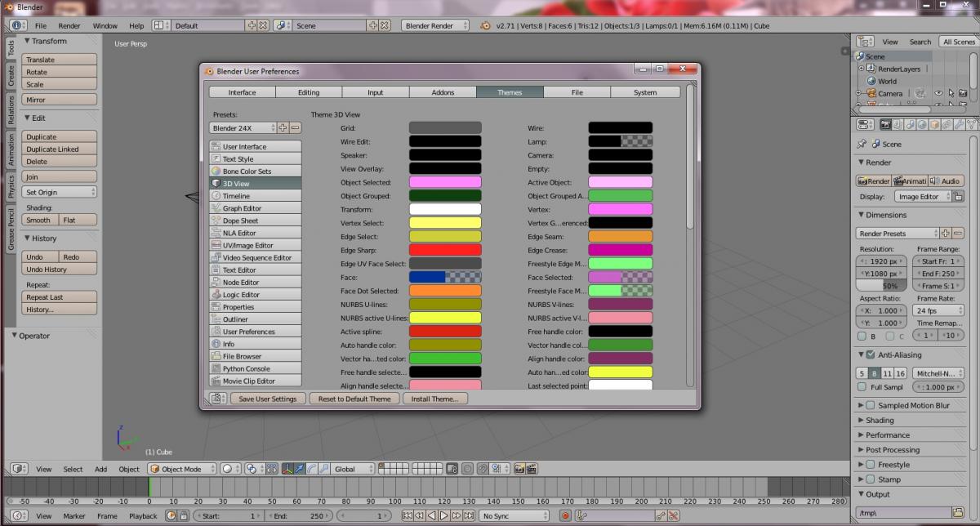Adjust the resolution 50% slider
Viewport: 980px width, 526px height.
881,286
